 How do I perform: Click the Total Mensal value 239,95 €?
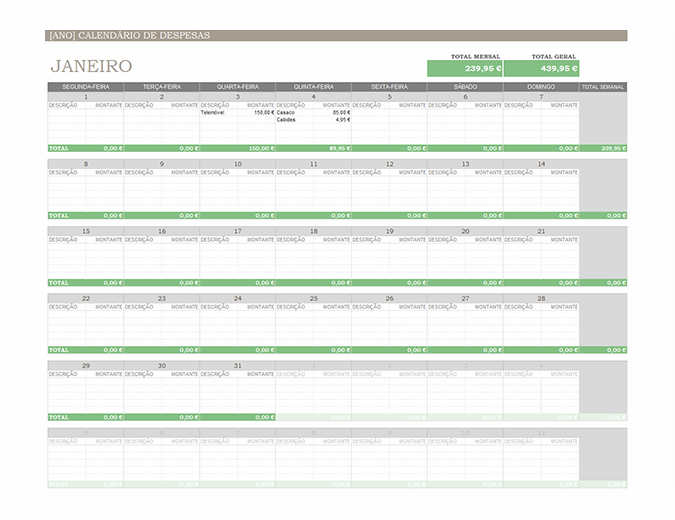[x=464, y=69]
